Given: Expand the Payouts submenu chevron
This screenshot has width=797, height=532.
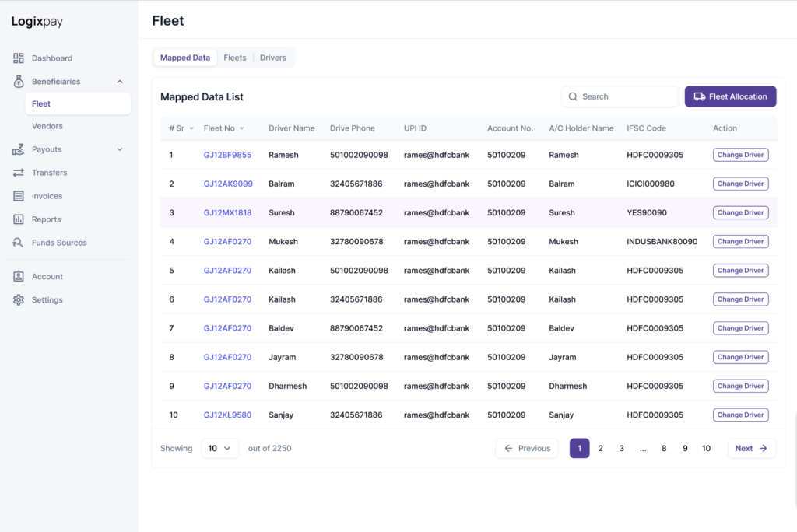Looking at the screenshot, I should (x=120, y=149).
